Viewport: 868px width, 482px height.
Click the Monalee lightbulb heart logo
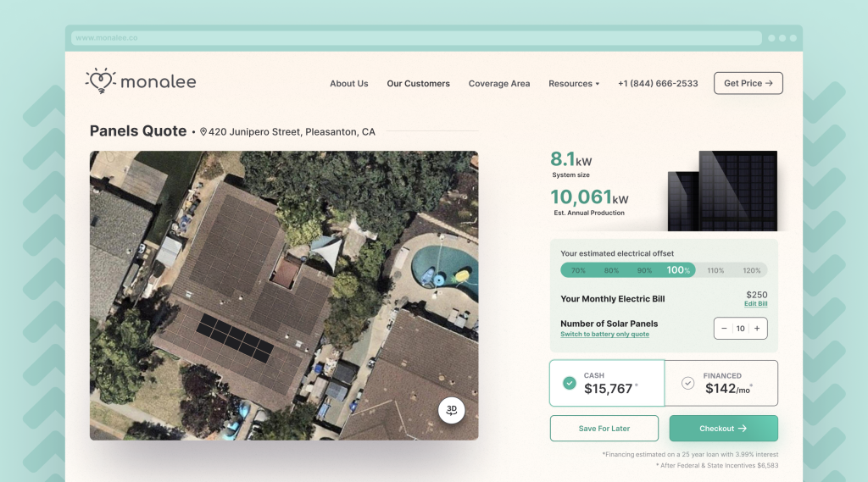pyautogui.click(x=100, y=80)
